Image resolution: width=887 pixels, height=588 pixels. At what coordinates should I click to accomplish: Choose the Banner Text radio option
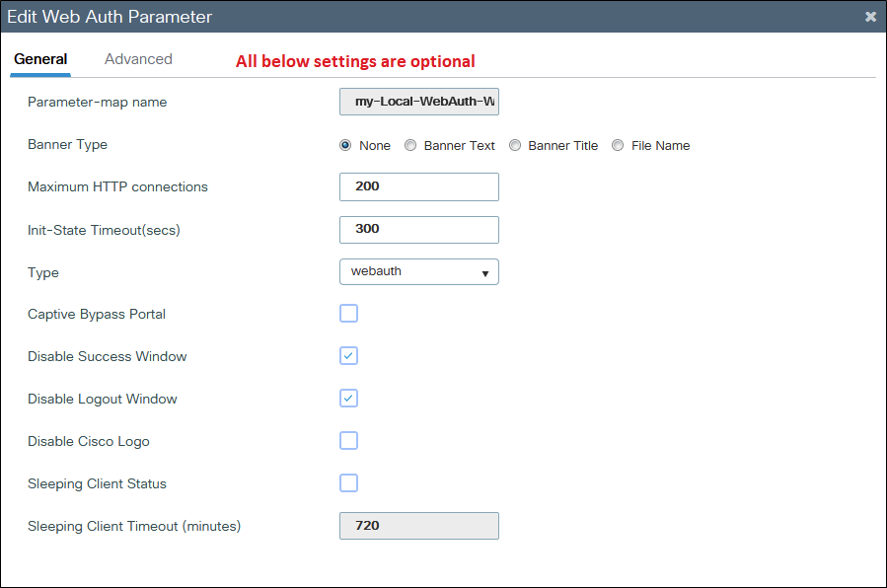pos(410,145)
